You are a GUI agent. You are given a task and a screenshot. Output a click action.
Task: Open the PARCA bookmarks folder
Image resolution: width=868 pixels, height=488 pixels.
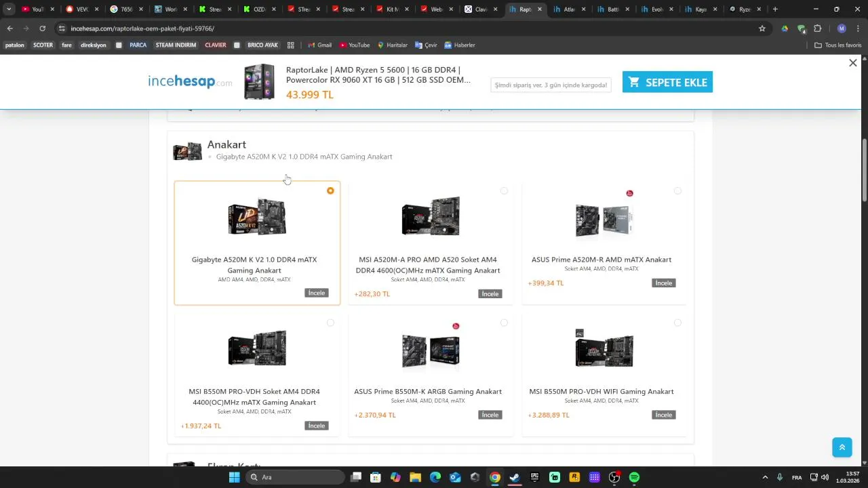pos(138,45)
